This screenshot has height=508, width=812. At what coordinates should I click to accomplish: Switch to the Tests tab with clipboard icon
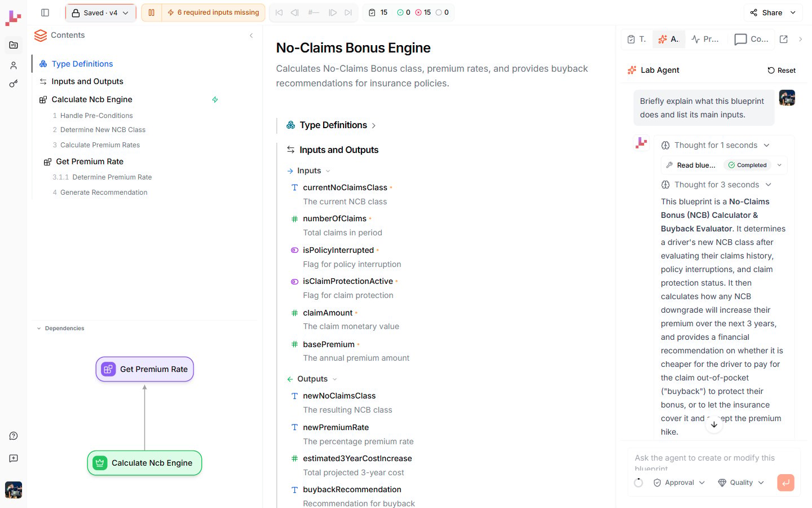(x=637, y=39)
